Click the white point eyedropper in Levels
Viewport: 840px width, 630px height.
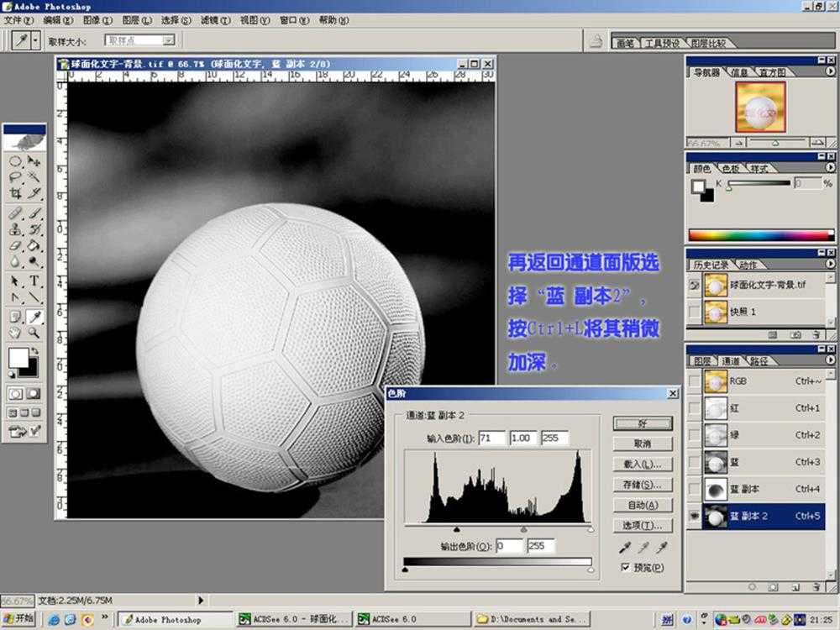point(663,548)
